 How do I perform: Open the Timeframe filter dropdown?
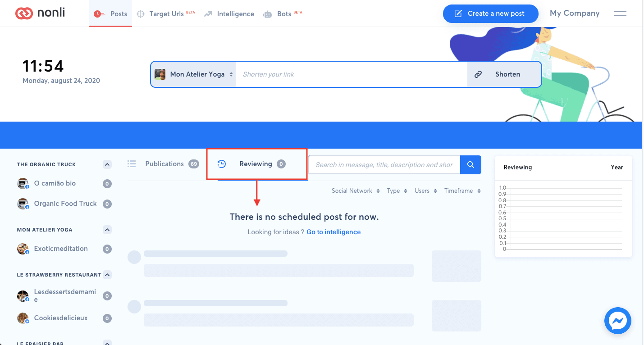pos(462,191)
